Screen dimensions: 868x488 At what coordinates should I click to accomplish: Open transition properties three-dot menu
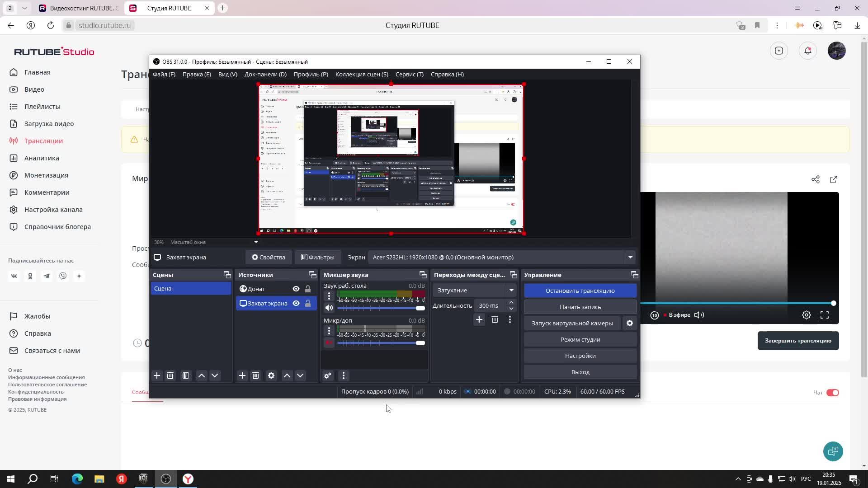pos(510,319)
